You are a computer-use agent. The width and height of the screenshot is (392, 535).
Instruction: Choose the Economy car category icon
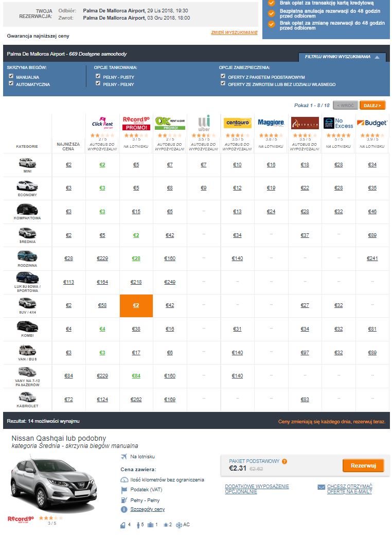[x=27, y=186]
